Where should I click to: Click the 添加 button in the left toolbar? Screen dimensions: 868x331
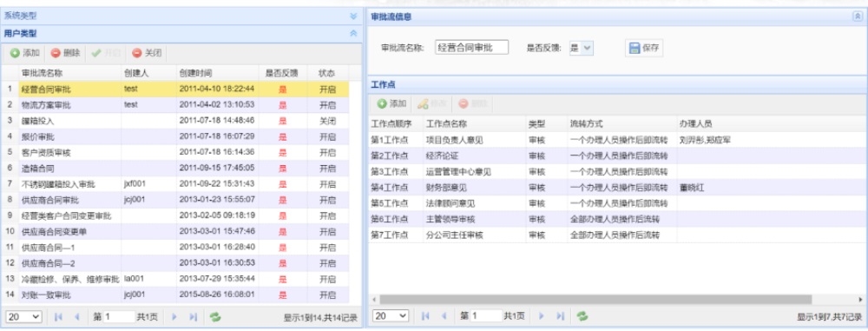click(x=24, y=53)
